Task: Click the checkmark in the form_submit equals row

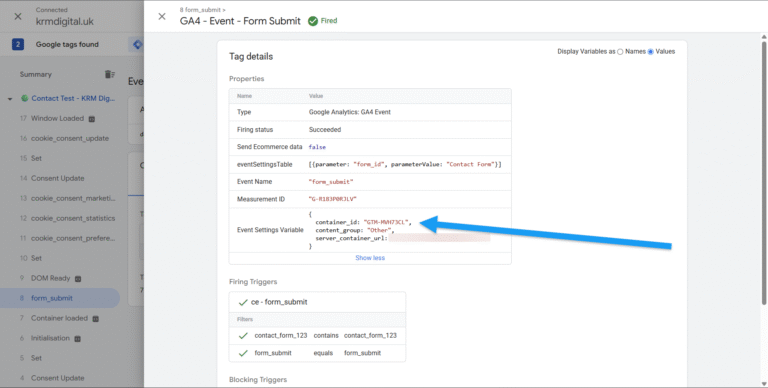Action: (243, 353)
